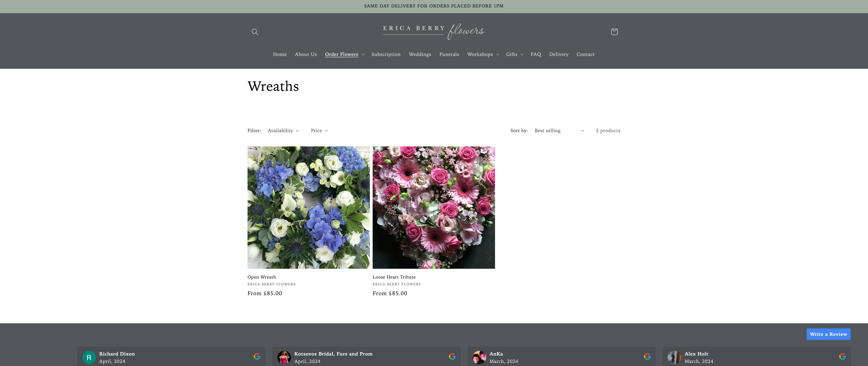Click Richard Dixon's avatar initial circle
Screen dimensions: 868x366
(89, 358)
